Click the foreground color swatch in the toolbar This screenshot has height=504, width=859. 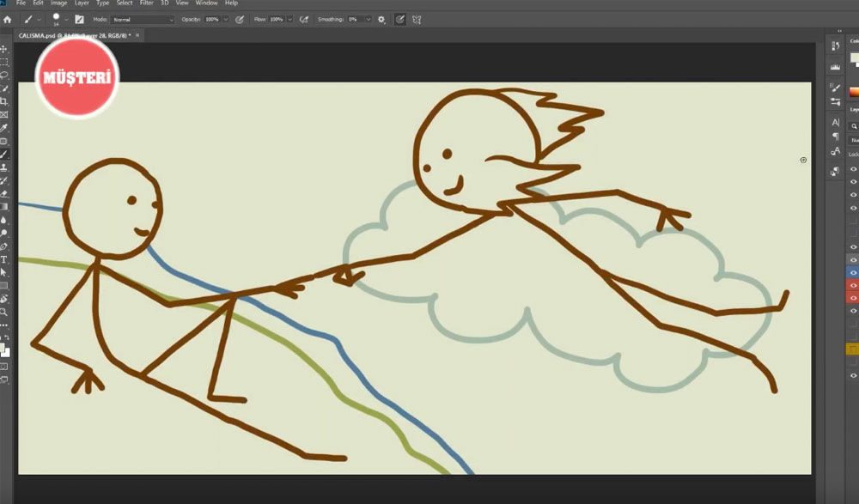click(2, 348)
